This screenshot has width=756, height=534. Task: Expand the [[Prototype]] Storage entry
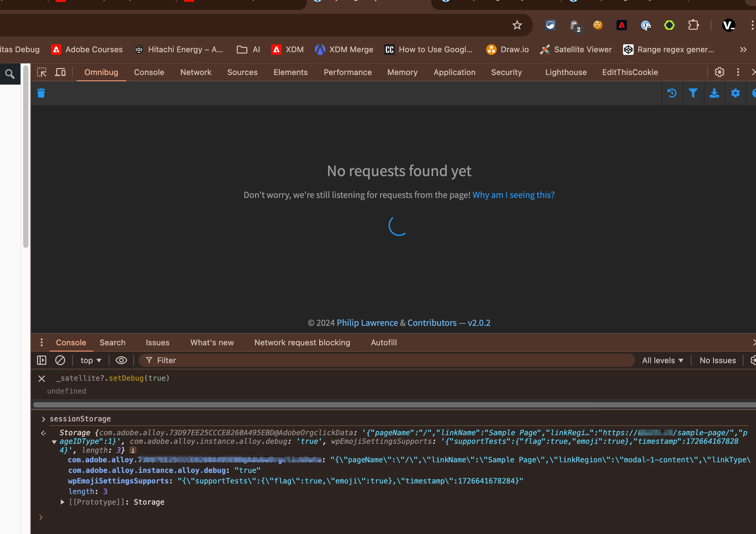[x=62, y=502]
